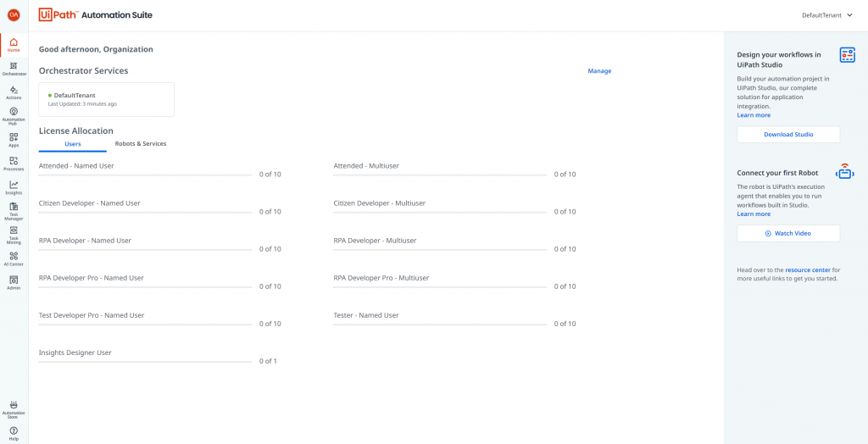This screenshot has height=444, width=868.
Task: Open Apps from the sidebar
Action: pyautogui.click(x=14, y=140)
